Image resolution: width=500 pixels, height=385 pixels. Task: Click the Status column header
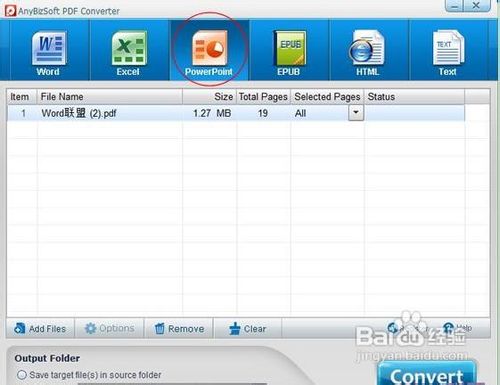point(414,97)
